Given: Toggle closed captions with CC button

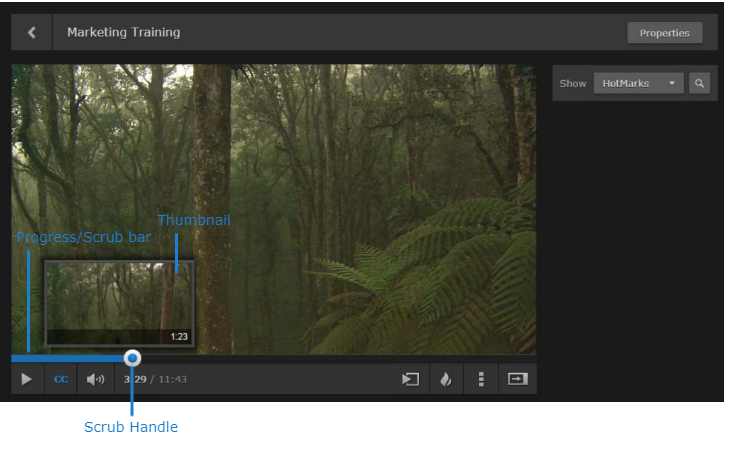Looking at the screenshot, I should [61, 379].
